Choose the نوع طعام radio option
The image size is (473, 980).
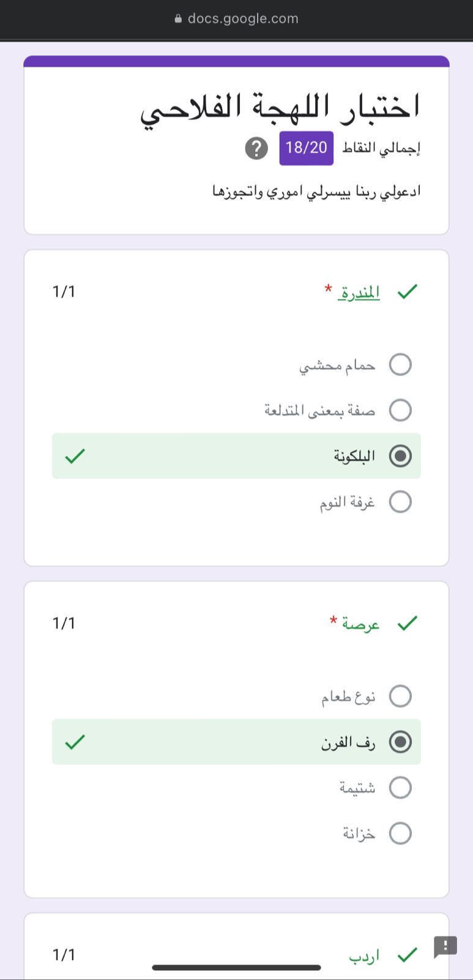[x=400, y=696]
